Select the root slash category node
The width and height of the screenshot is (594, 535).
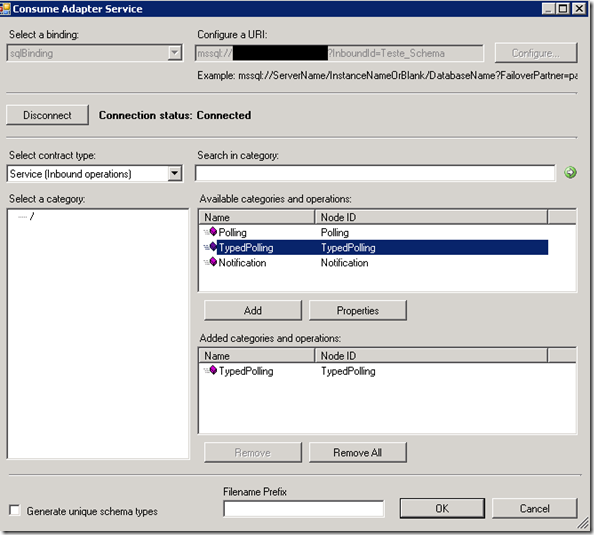[32, 216]
